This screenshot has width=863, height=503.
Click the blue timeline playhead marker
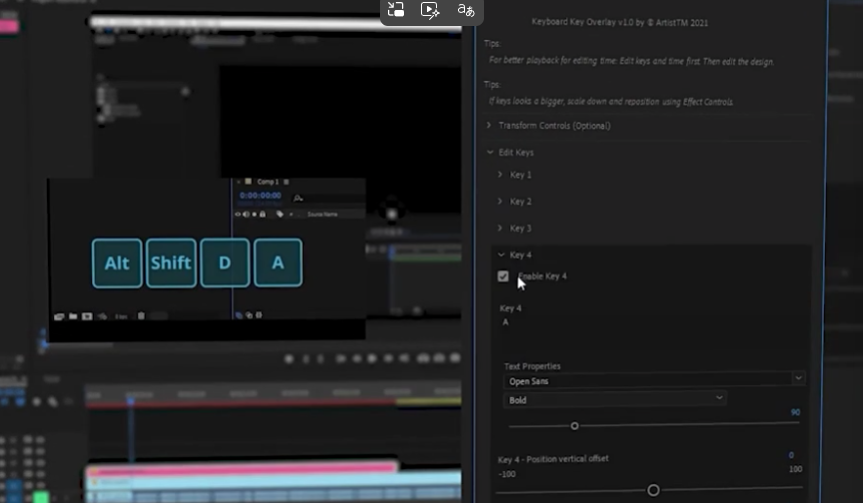(x=130, y=401)
